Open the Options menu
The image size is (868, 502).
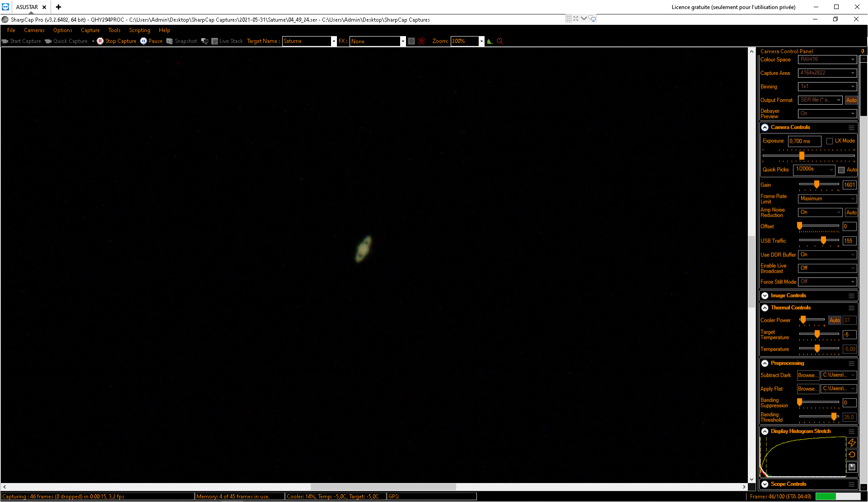tap(63, 30)
